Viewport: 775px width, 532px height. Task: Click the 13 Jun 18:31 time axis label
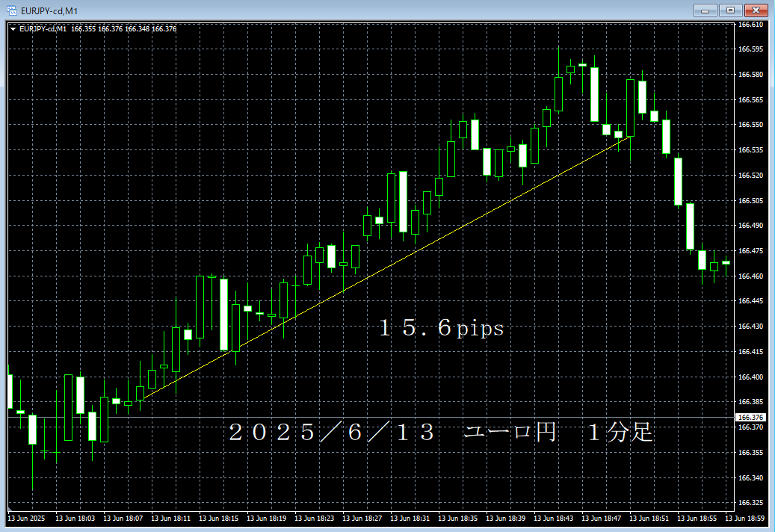(x=410, y=518)
